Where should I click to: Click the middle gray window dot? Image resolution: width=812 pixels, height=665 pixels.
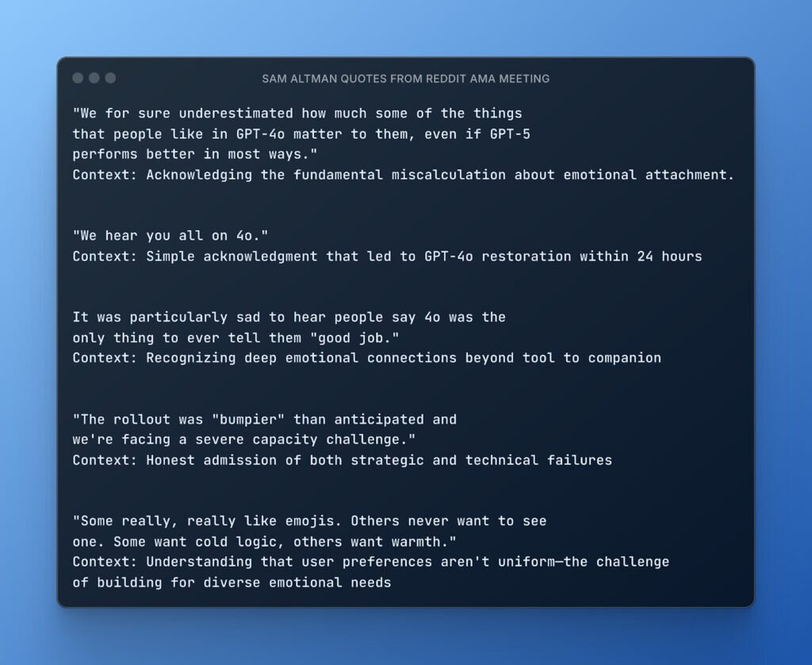pyautogui.click(x=94, y=78)
